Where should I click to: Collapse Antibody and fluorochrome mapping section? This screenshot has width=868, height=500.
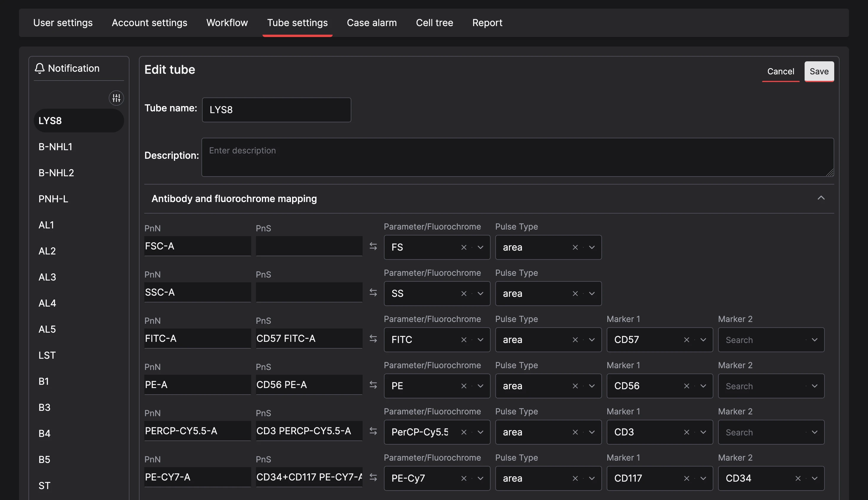tap(821, 198)
